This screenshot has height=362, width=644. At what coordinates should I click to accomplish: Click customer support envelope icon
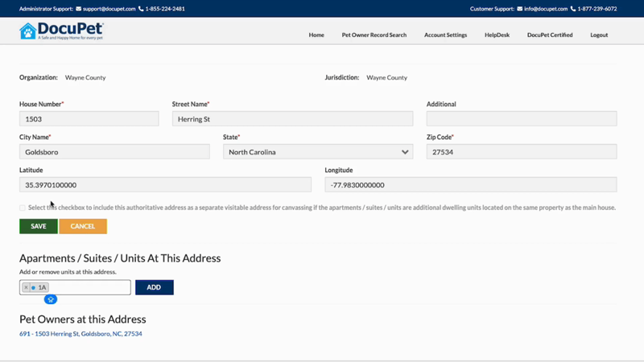pos(519,9)
